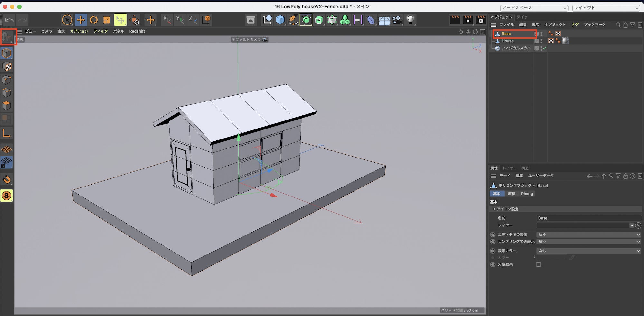Viewport: 644px width, 316px height.
Task: Select the Rotate tool
Action: point(94,20)
